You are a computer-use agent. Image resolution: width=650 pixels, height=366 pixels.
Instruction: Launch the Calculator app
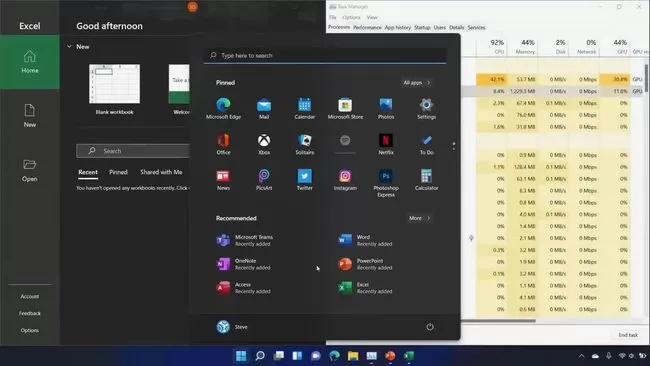coord(426,179)
